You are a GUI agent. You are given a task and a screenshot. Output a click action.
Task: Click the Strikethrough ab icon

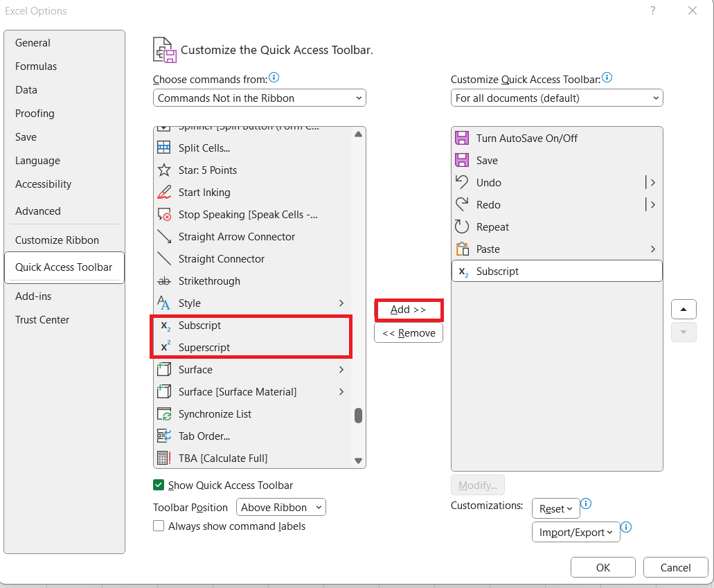point(164,281)
